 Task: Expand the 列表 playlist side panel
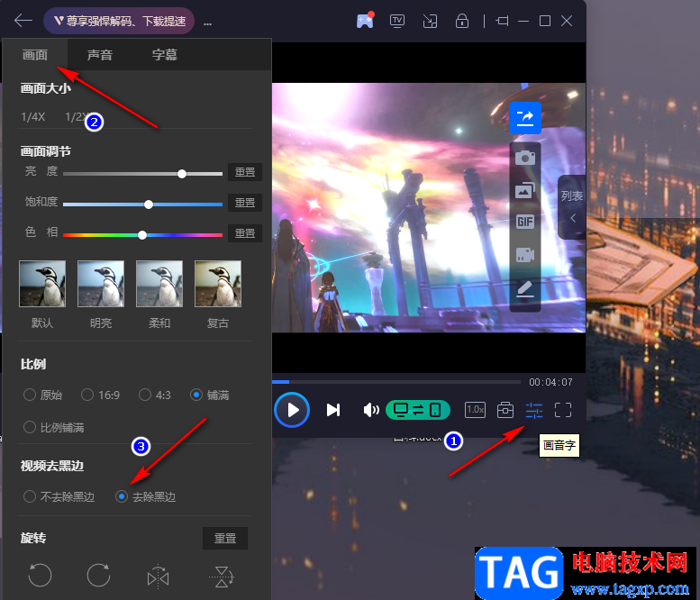point(572,206)
